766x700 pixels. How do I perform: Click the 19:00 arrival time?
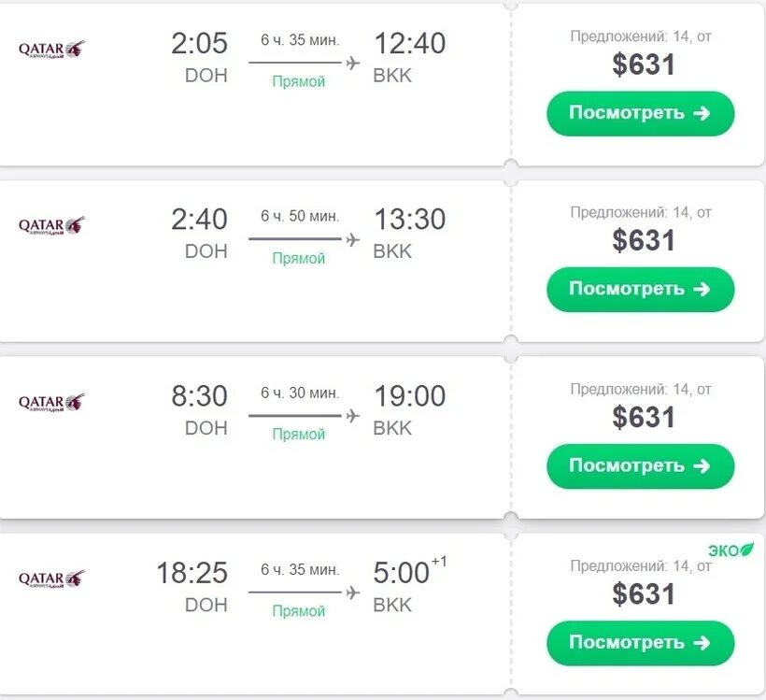point(409,396)
